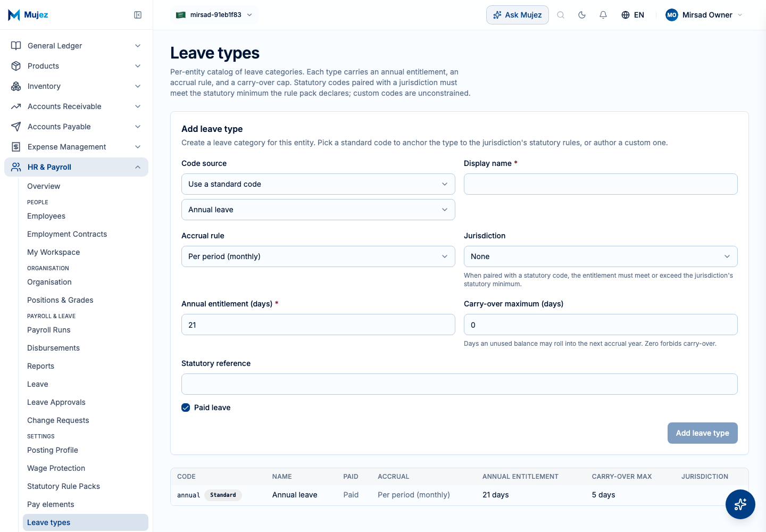Screen dimensions: 766x532
Task: Focus the Annual entitlement days field
Action: pos(318,325)
